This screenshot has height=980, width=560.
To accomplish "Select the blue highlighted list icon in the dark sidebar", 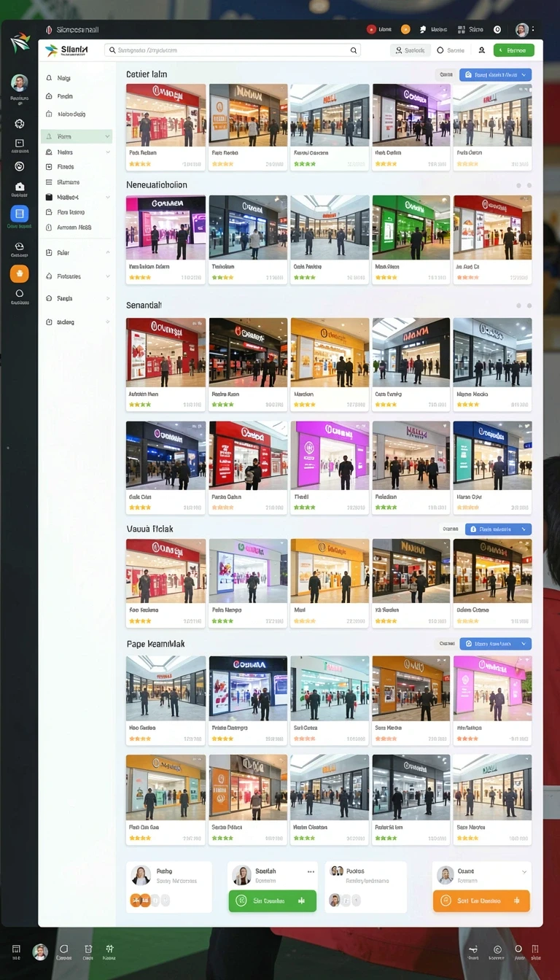I will click(20, 214).
